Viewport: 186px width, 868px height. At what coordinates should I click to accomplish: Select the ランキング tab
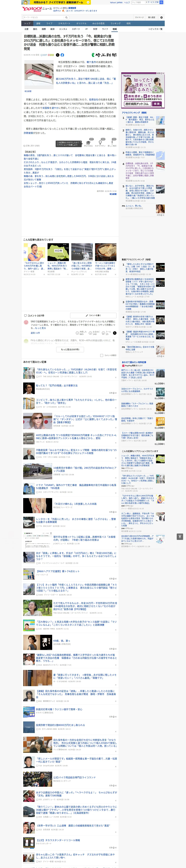click(115, 24)
